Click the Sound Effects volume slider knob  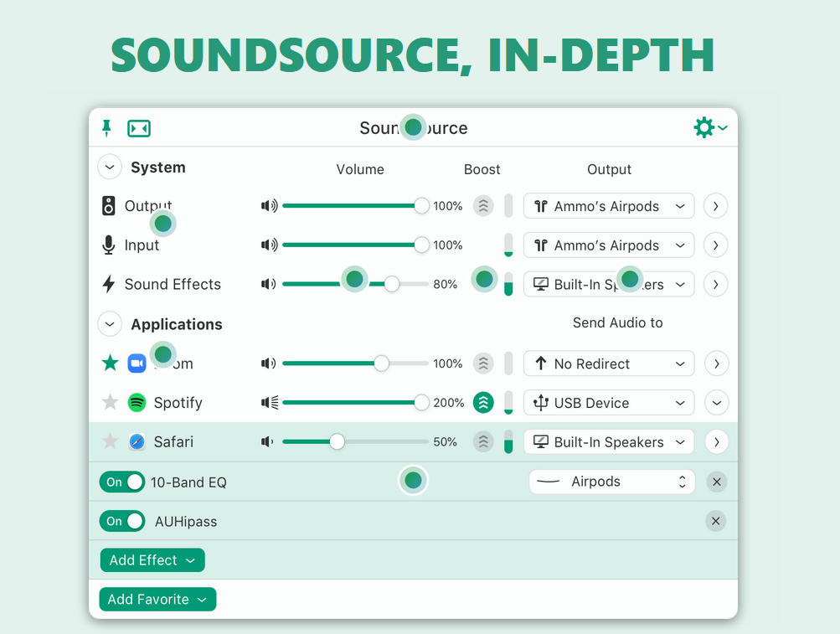click(392, 284)
